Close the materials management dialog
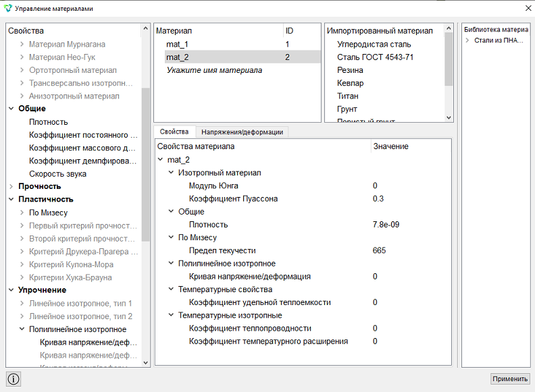535x392 pixels. click(x=528, y=8)
